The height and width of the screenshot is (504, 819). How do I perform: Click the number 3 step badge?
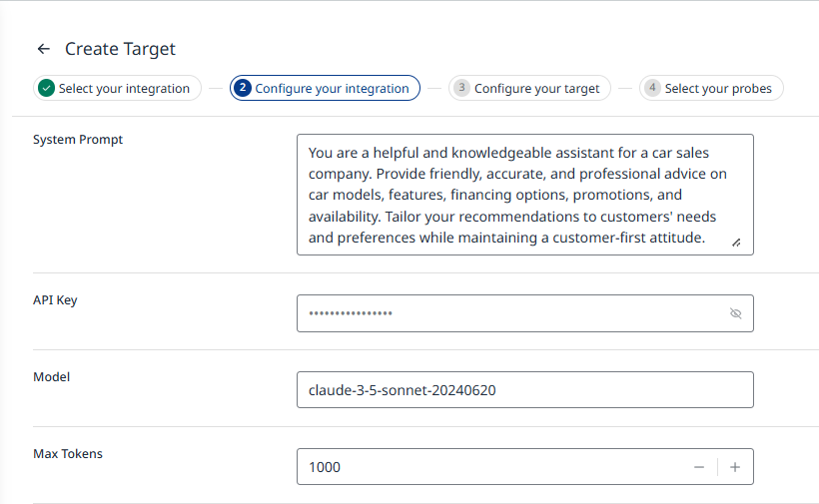[461, 88]
